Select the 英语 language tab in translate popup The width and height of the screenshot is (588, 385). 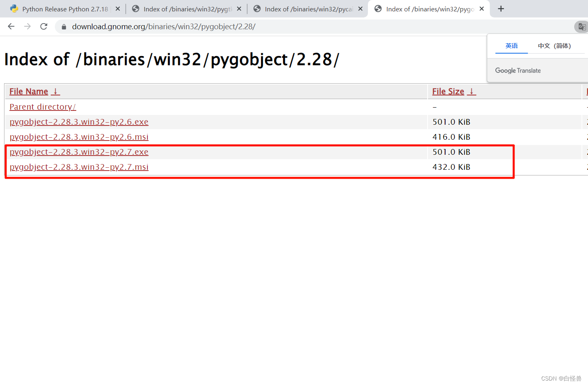(x=511, y=45)
